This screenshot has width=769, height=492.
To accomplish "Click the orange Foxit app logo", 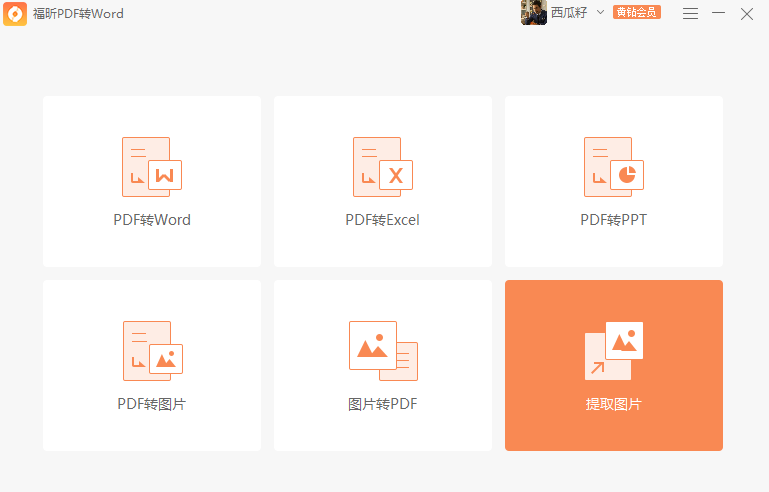I will [15, 14].
